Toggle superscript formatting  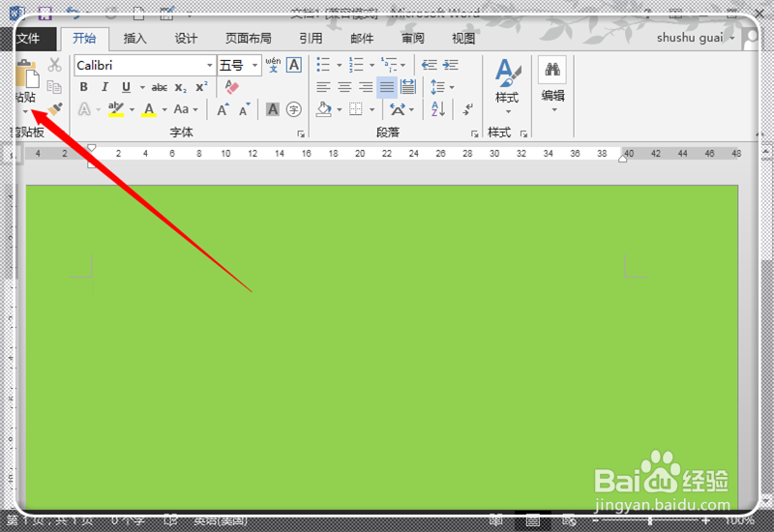pos(201,87)
